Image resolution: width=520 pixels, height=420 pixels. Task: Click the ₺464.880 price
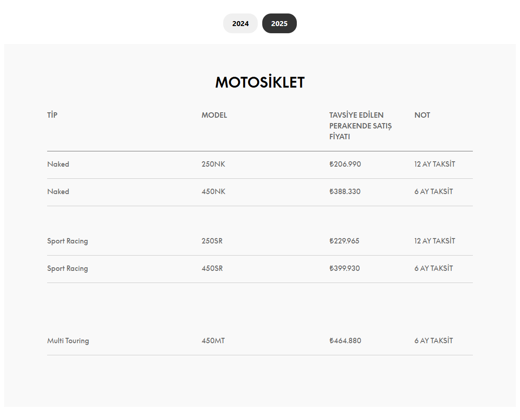tap(345, 340)
